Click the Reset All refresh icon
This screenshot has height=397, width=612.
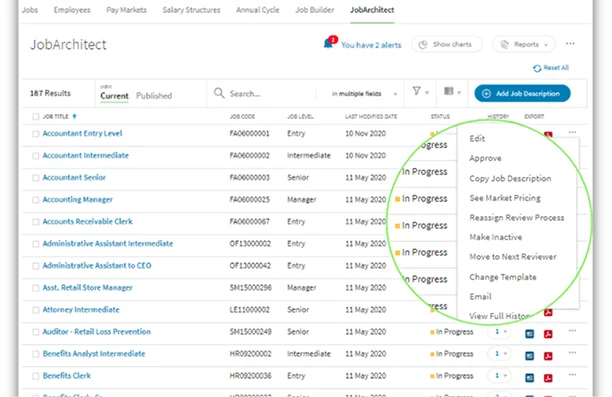point(537,68)
